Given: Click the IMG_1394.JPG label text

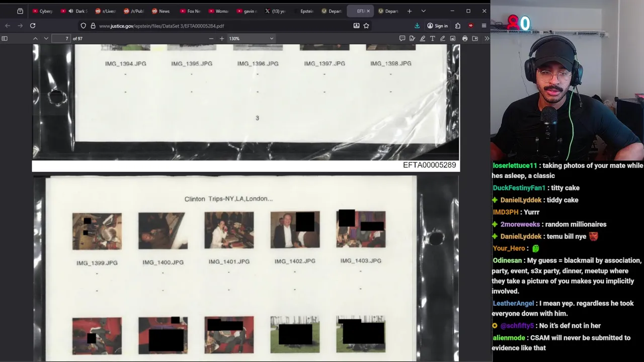Looking at the screenshot, I should tap(125, 64).
